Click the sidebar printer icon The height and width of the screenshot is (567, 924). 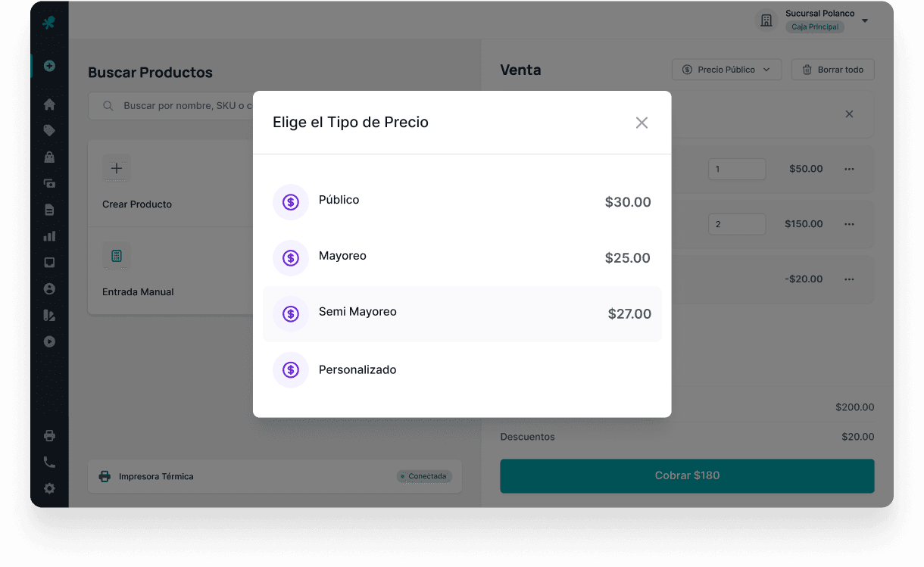point(49,435)
